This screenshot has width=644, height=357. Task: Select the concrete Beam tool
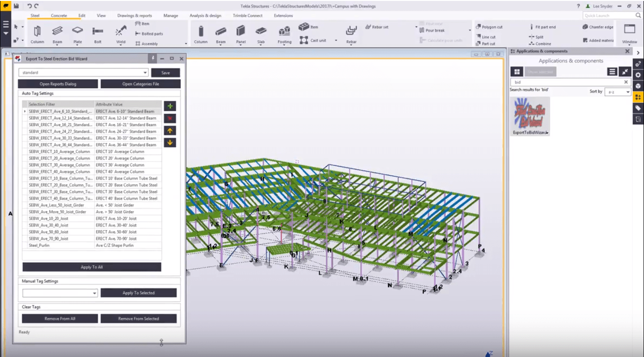221,35
